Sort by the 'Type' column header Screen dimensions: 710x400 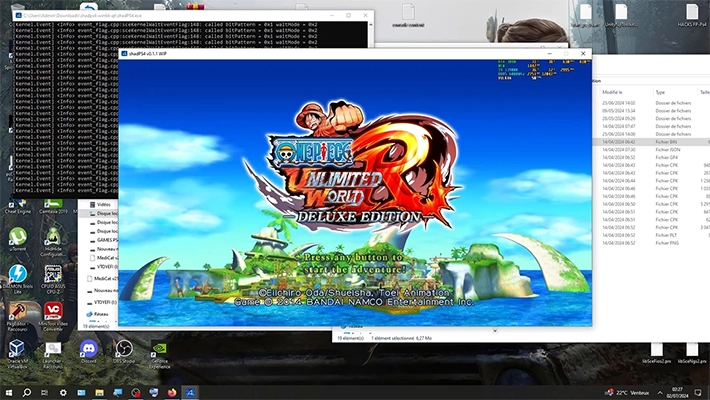tap(660, 92)
